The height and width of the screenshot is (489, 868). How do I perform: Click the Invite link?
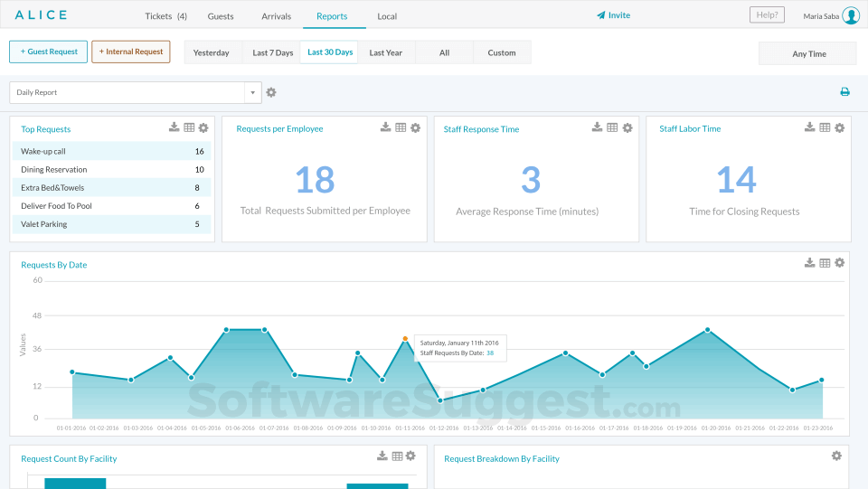pyautogui.click(x=613, y=15)
